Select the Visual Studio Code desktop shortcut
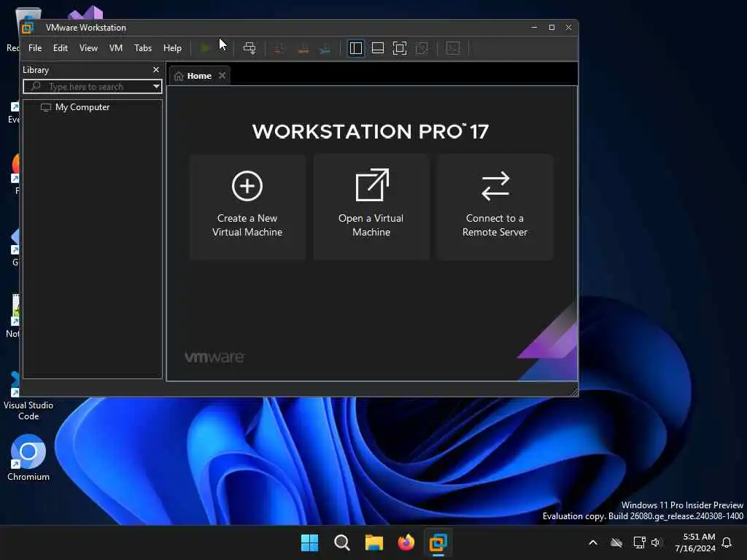Image resolution: width=747 pixels, height=560 pixels. click(x=28, y=396)
